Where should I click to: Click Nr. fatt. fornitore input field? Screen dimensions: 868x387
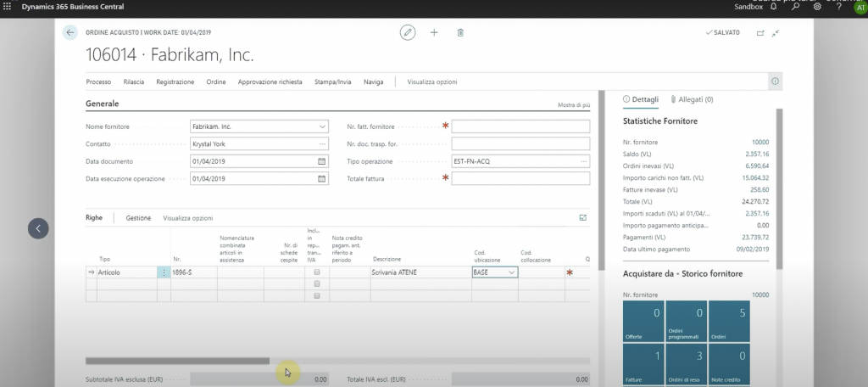(520, 126)
